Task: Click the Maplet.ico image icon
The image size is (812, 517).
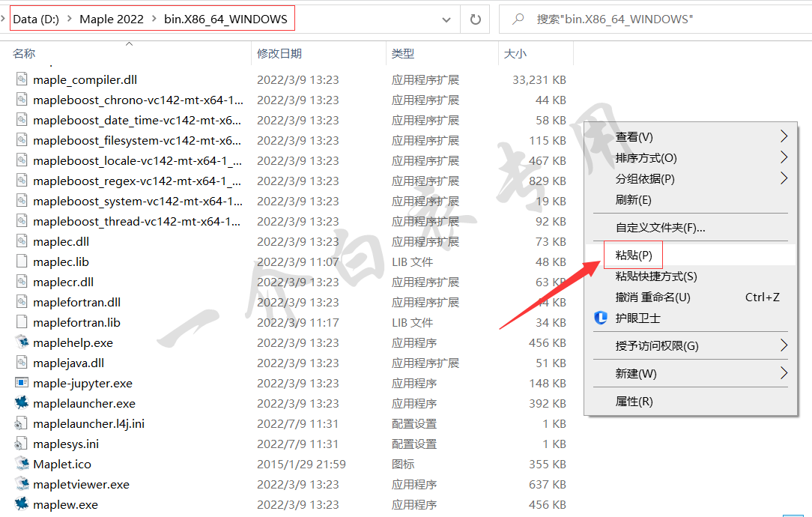Action: click(22, 462)
